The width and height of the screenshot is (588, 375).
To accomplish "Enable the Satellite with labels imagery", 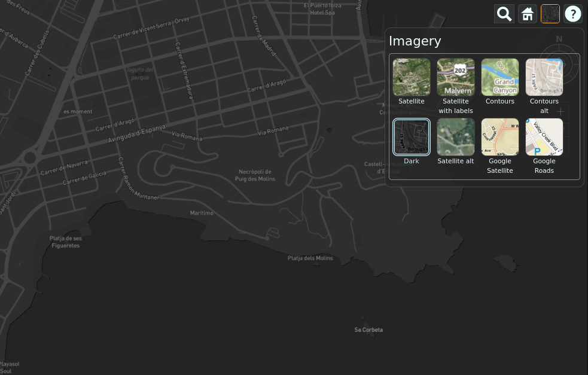I will tap(455, 77).
